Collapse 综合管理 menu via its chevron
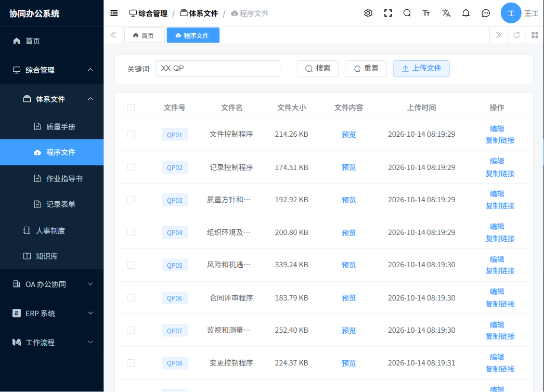The image size is (544, 392). point(90,70)
